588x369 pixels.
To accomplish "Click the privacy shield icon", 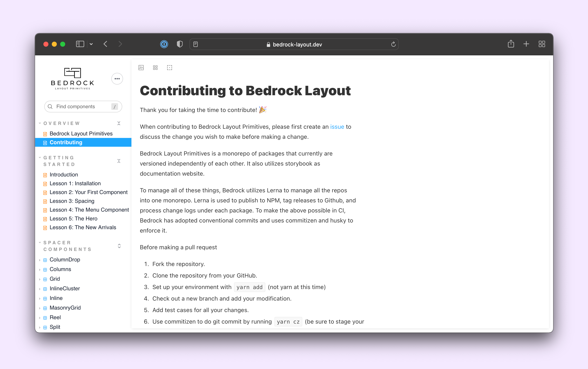I will 179,44.
